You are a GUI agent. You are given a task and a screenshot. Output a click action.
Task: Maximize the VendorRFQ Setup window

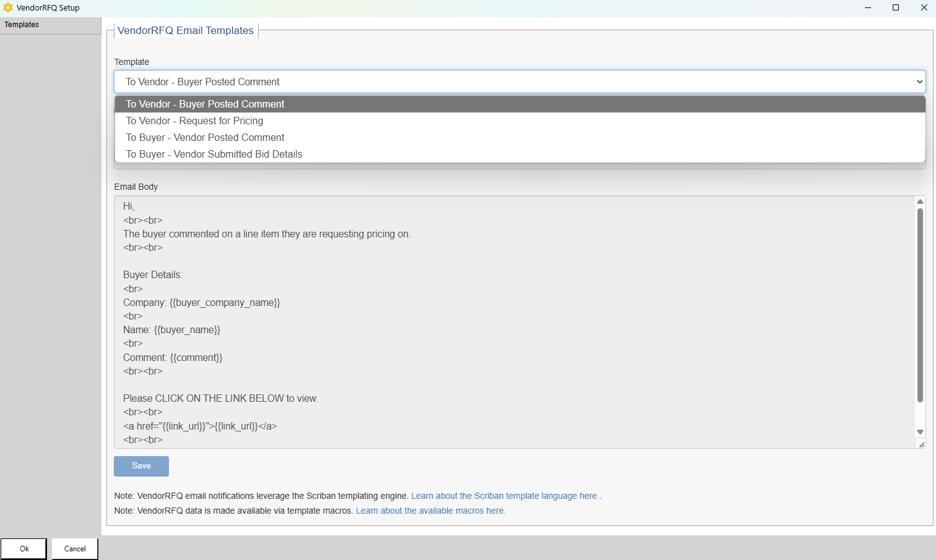[896, 8]
